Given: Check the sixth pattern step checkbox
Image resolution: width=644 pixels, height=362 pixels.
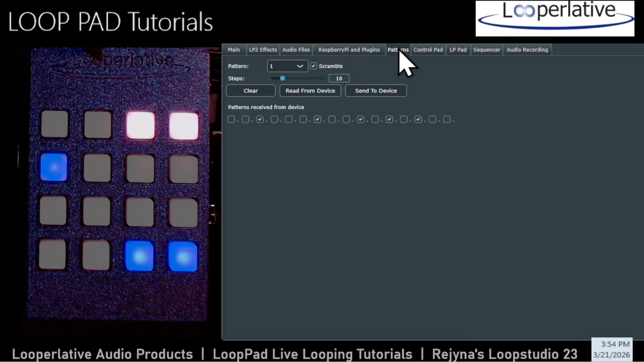Looking at the screenshot, I should (x=303, y=120).
